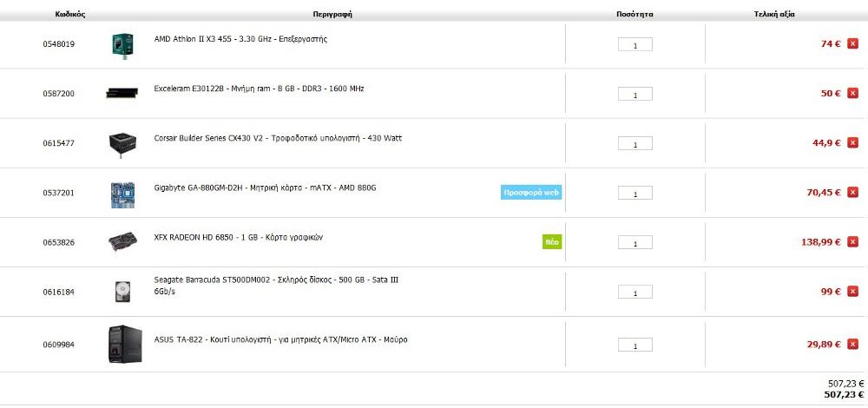
Task: Click the Κωδικός column header
Action: point(70,15)
